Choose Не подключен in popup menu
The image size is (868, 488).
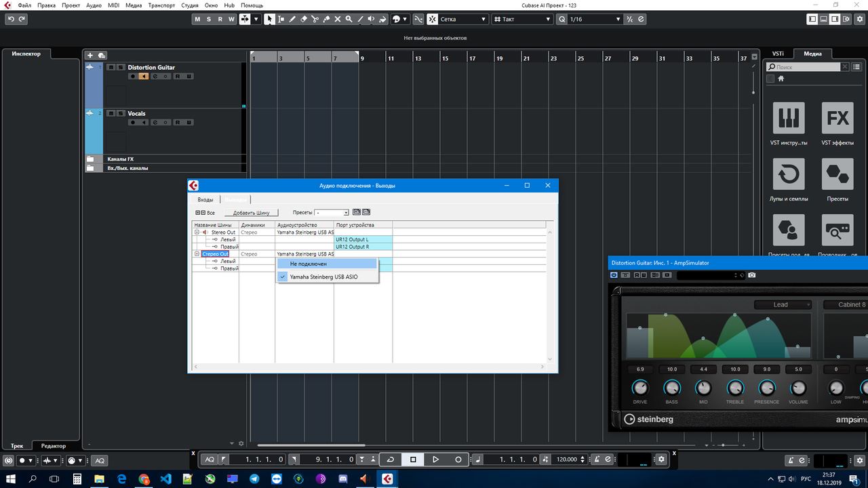tap(326, 264)
